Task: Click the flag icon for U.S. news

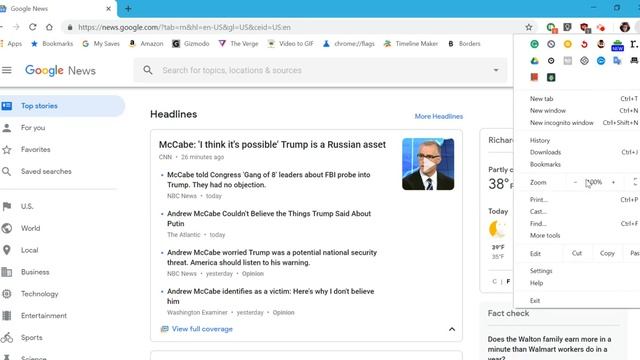Action: 7,206
